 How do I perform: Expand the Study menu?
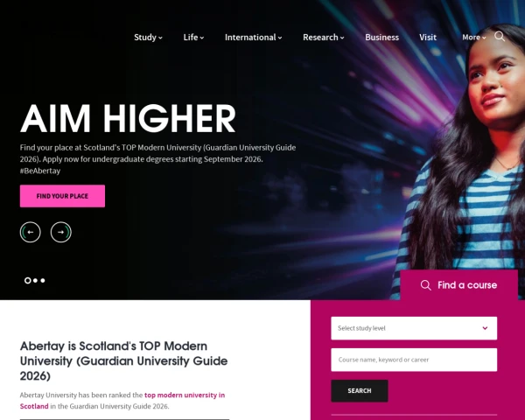(148, 37)
